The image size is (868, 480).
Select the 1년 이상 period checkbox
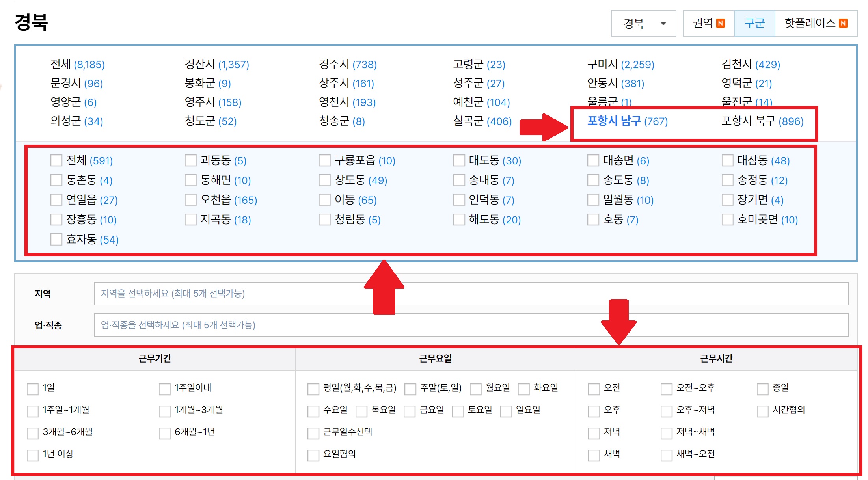[33, 455]
